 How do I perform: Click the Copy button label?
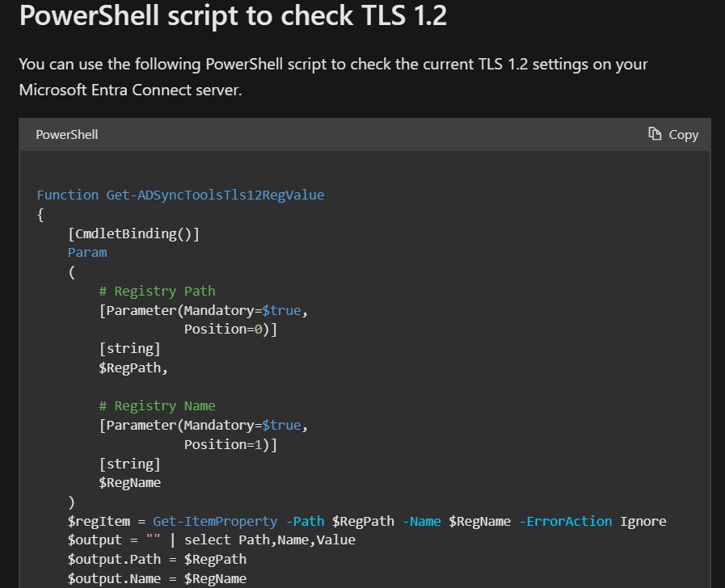click(x=684, y=134)
